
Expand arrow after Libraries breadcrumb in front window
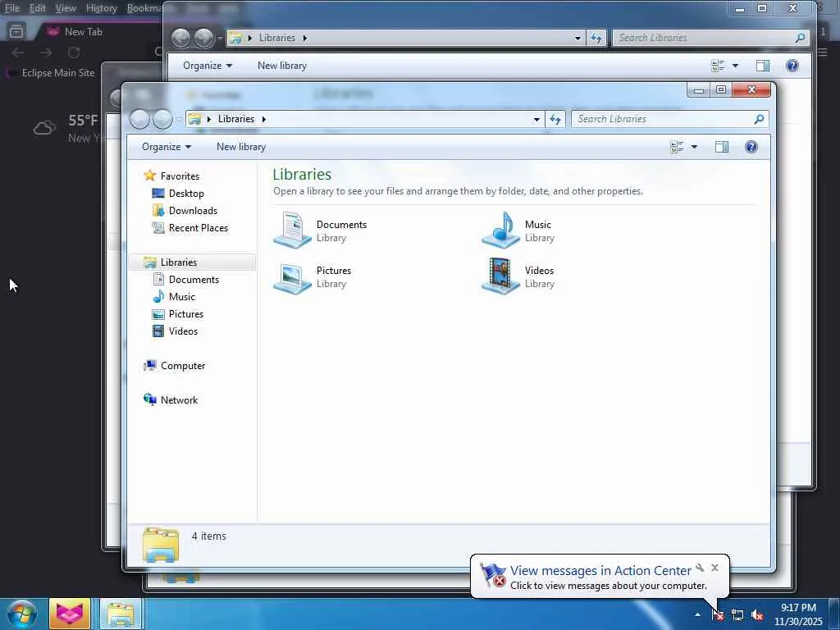point(263,119)
